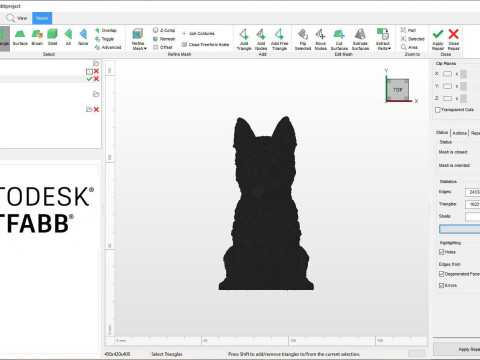Click Offset tool in Refine Mesh
This screenshot has height=360, width=480.
tap(163, 47)
